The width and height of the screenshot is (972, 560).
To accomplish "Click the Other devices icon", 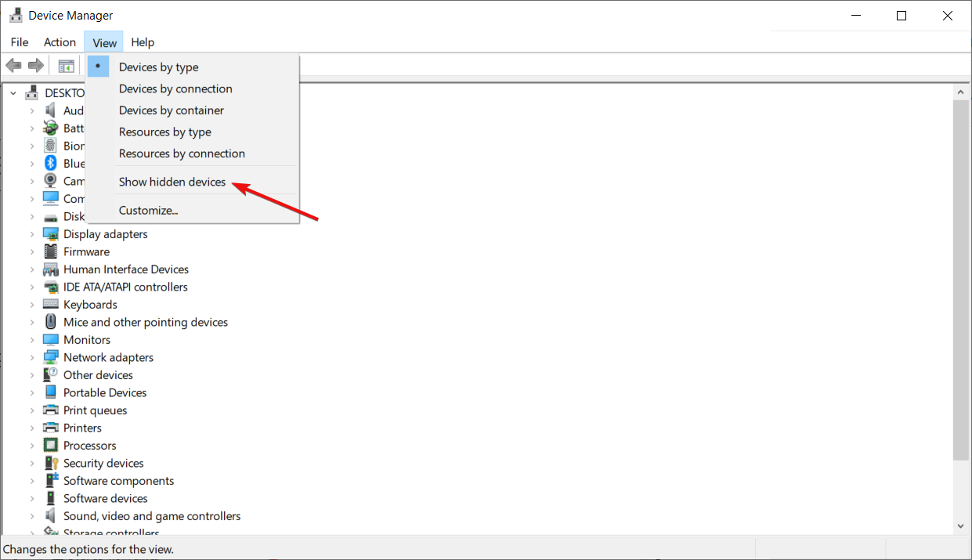I will tap(51, 375).
